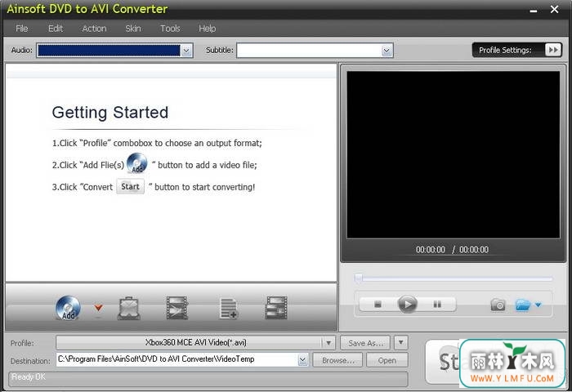Play the video preview

[407, 304]
